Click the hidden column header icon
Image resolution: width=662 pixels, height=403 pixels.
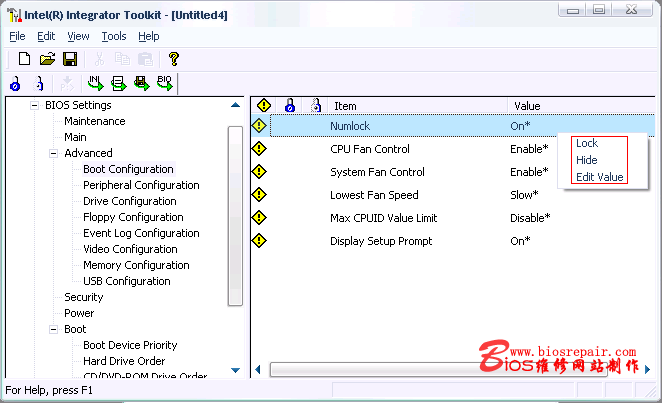pos(316,105)
